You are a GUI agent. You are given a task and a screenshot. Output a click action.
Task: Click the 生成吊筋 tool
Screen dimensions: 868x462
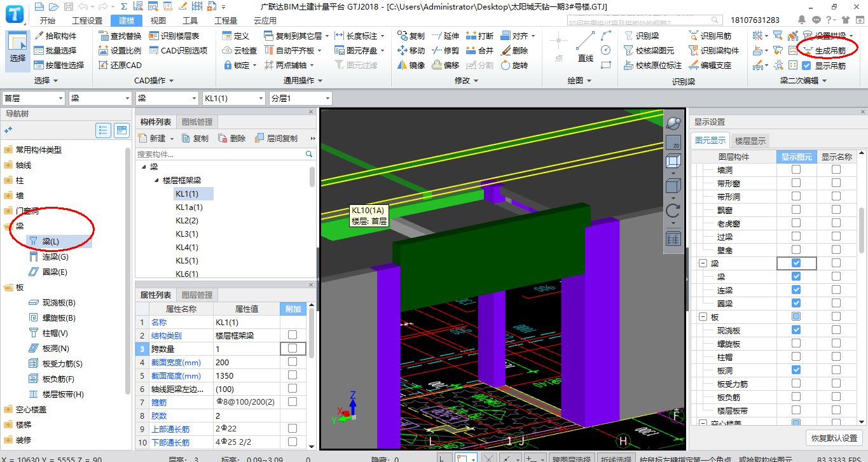[824, 50]
